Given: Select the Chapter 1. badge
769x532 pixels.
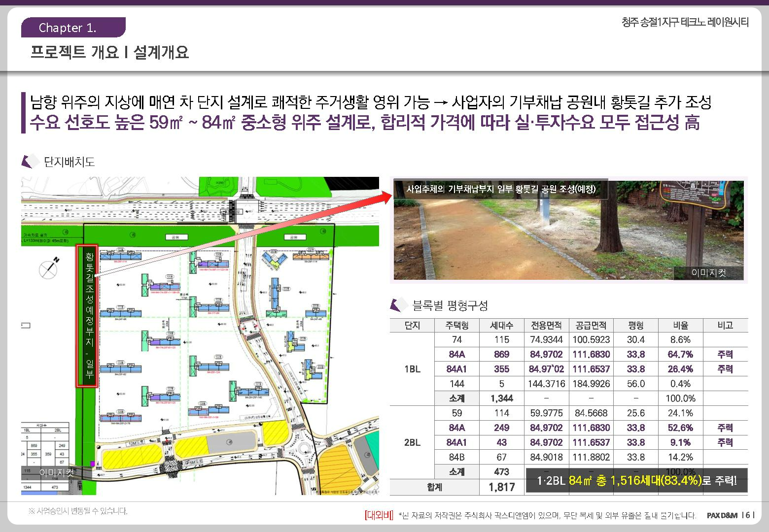Looking at the screenshot, I should pyautogui.click(x=73, y=28).
